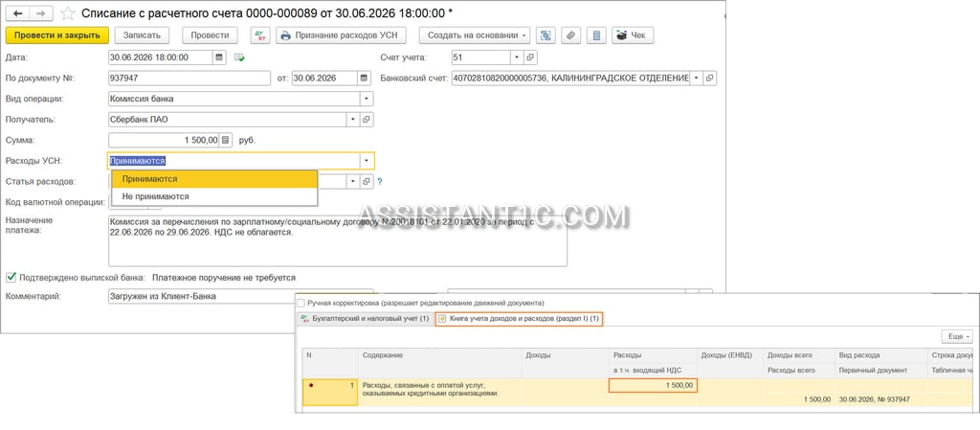
Task: Click into the Сумма amount field
Action: click(165, 140)
